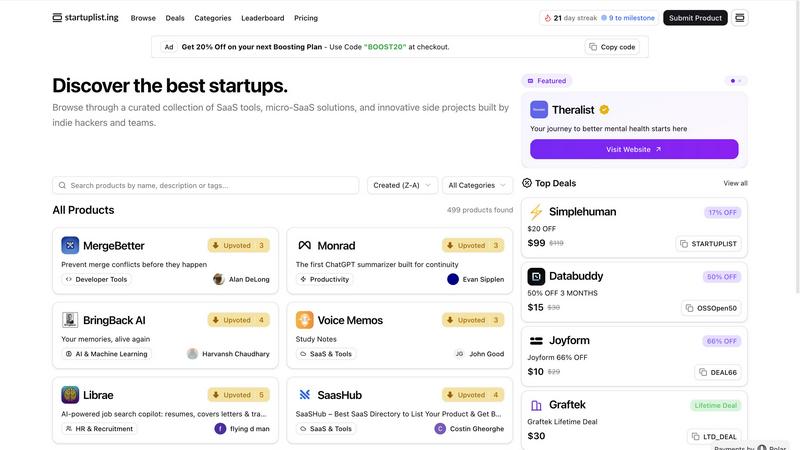This screenshot has height=450, width=800.
Task: Open the Librae product icon
Action: [x=70, y=395]
